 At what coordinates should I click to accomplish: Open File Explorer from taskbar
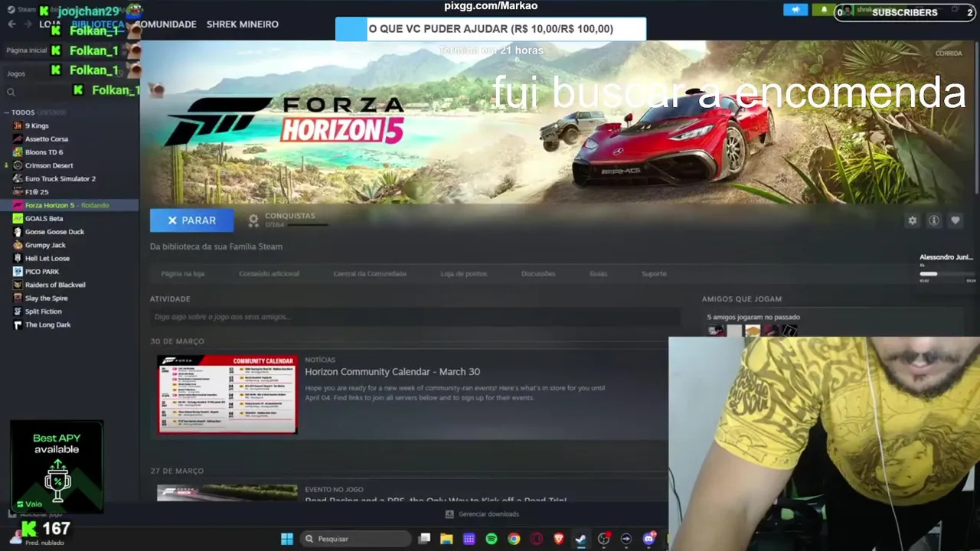pyautogui.click(x=446, y=539)
